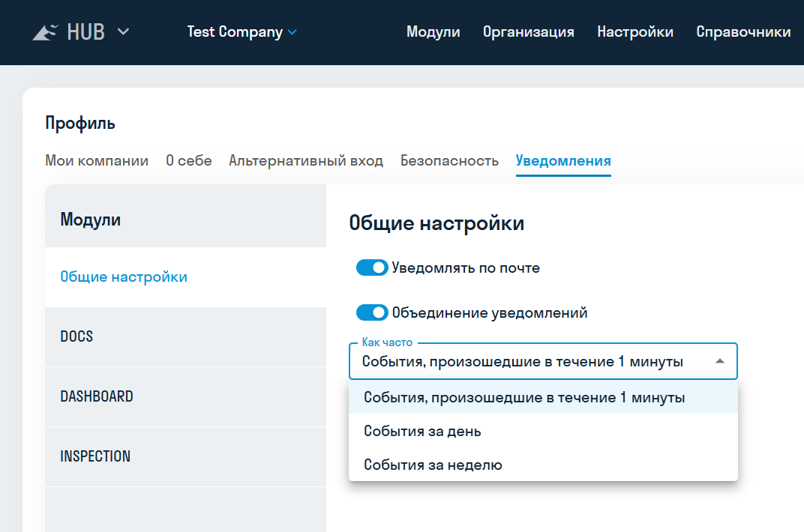
Task: Expand the chevron next to HUB
Action: tap(123, 31)
